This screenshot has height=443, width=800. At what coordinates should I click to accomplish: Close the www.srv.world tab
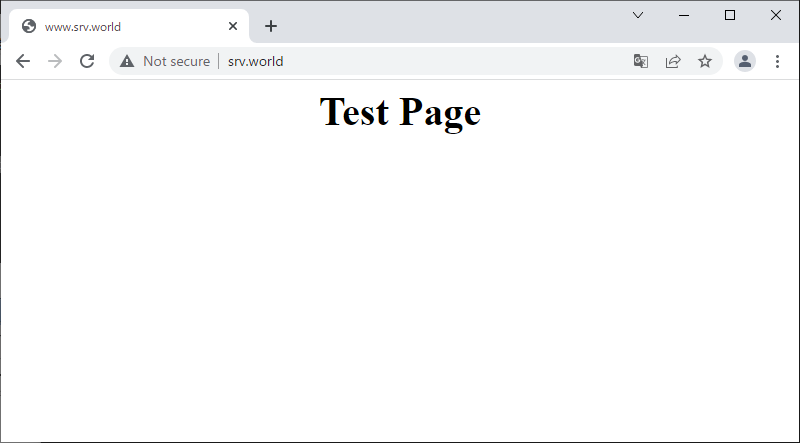233,26
